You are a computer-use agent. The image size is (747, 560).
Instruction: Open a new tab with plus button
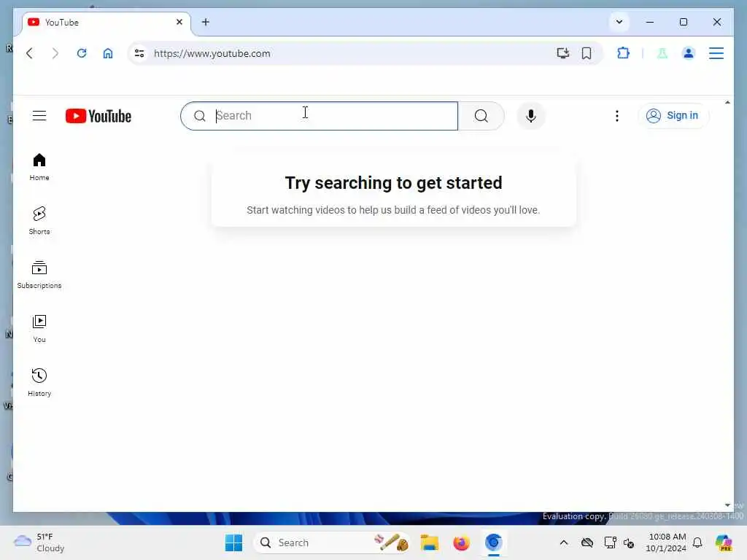coord(205,22)
